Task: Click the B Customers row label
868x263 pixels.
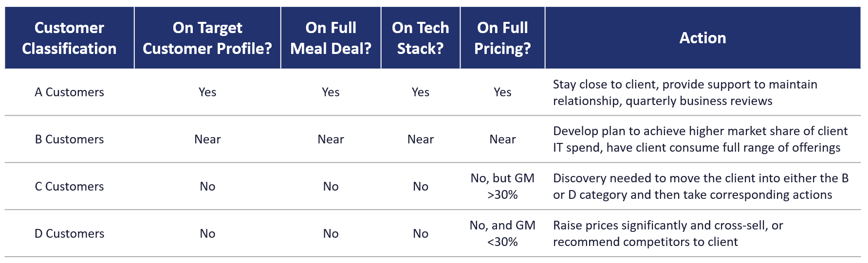Action: tap(69, 140)
